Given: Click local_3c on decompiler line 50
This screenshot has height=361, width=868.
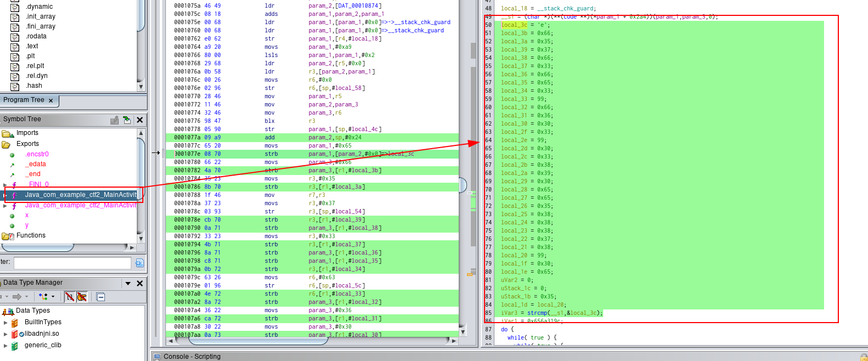Looking at the screenshot, I should (x=514, y=25).
